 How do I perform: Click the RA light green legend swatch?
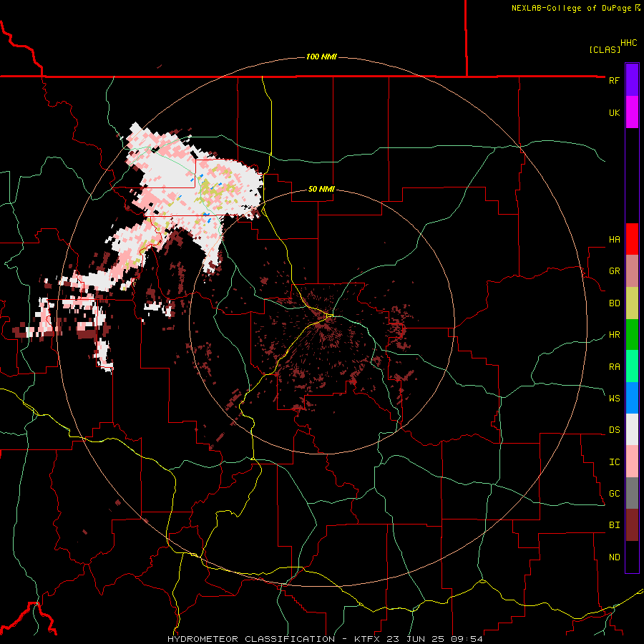coord(632,366)
